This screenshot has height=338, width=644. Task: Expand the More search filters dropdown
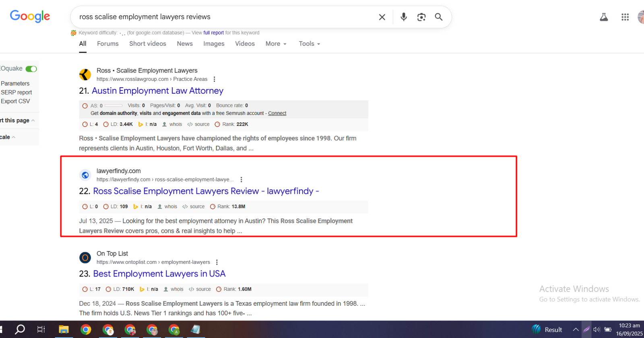point(276,43)
